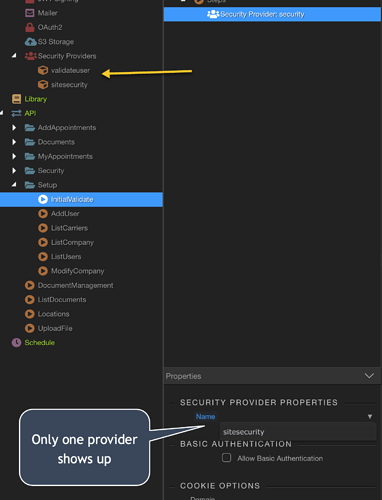Click the Schedule clock icon

pyautogui.click(x=16, y=342)
